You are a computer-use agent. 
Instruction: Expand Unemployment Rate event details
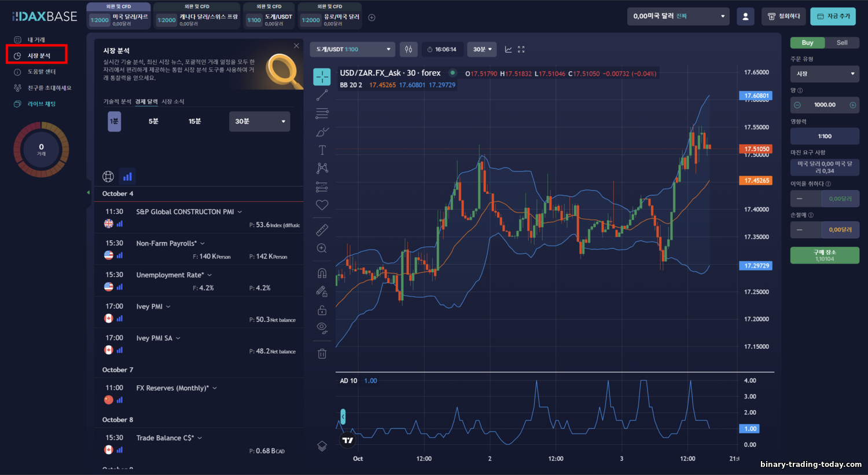209,275
